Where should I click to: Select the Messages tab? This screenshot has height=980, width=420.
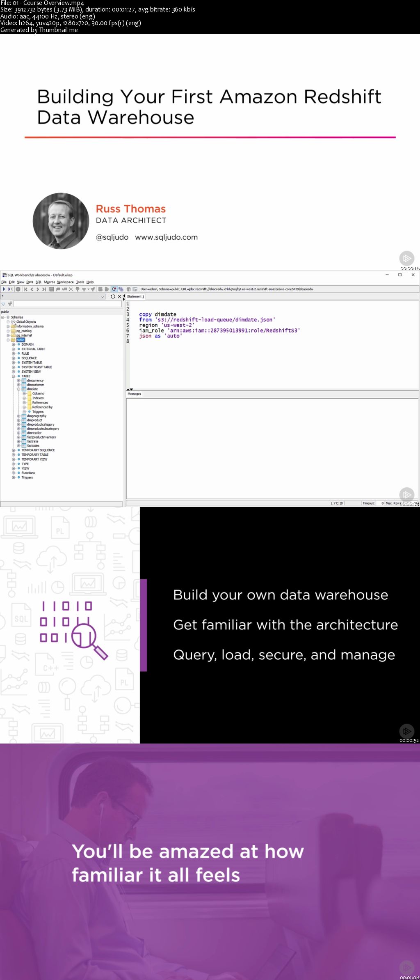pos(134,394)
